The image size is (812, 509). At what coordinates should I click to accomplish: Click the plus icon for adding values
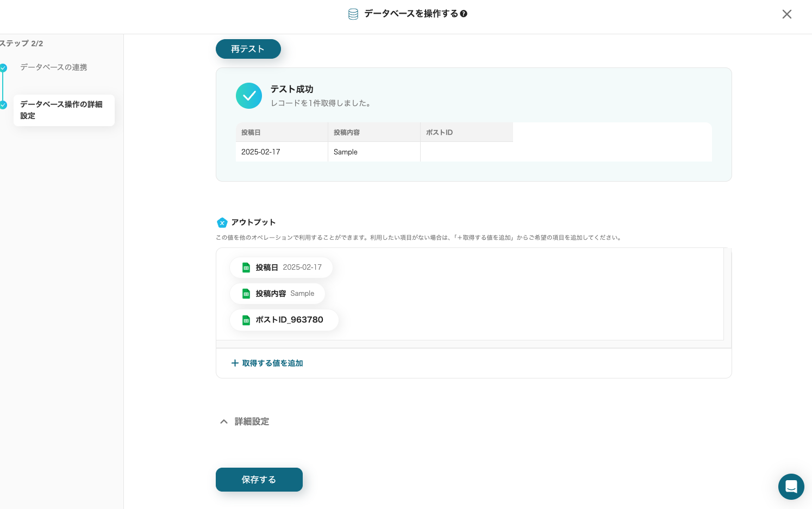(235, 363)
